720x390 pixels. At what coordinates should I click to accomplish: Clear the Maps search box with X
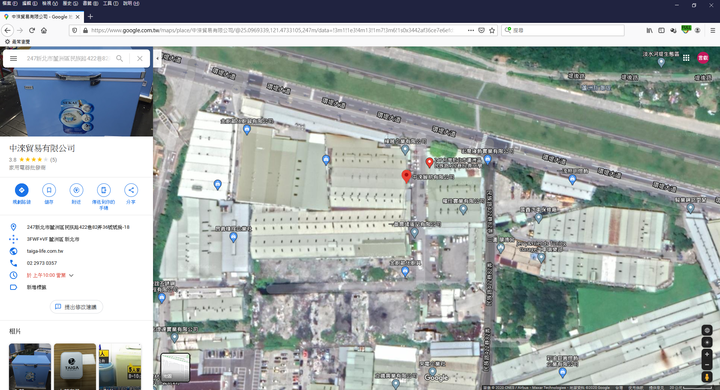[140, 58]
